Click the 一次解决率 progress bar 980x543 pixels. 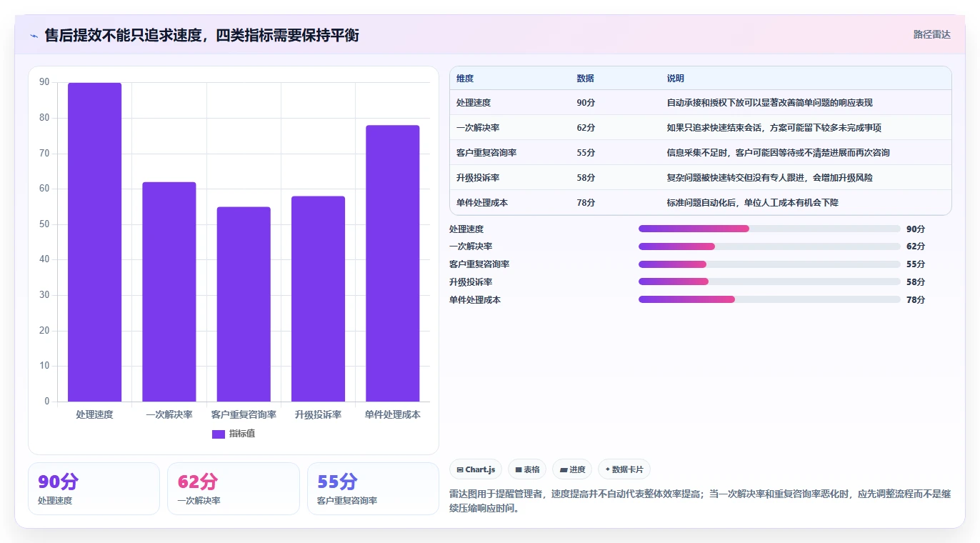point(769,246)
